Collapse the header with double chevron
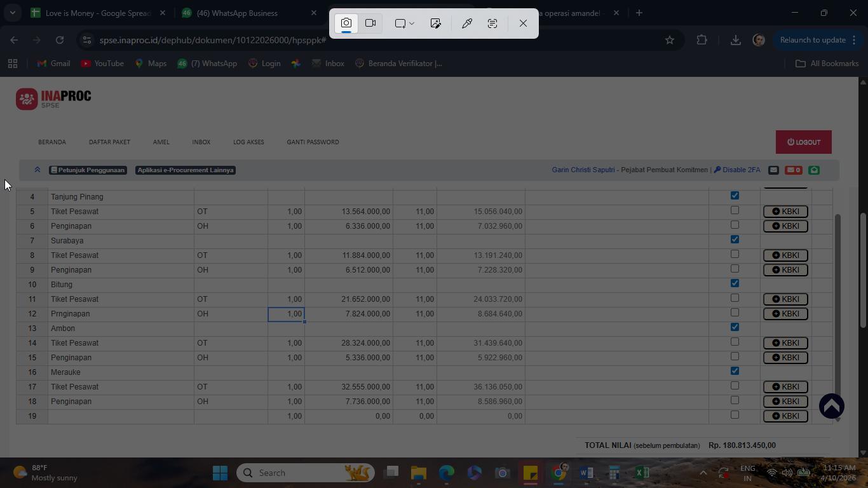 (x=37, y=170)
